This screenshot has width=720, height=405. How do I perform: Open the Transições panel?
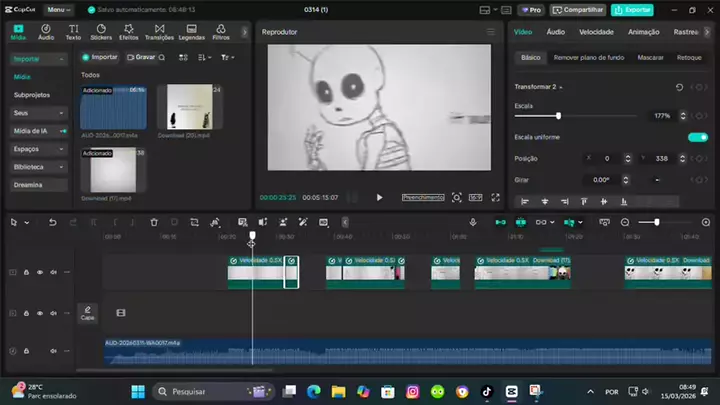click(x=159, y=32)
